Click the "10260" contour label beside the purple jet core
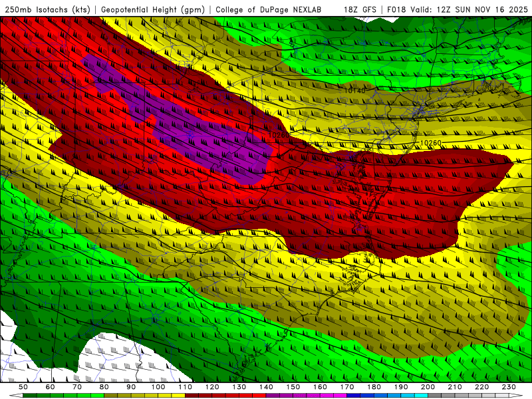This screenshot has height=399, width=532. pyautogui.click(x=279, y=135)
